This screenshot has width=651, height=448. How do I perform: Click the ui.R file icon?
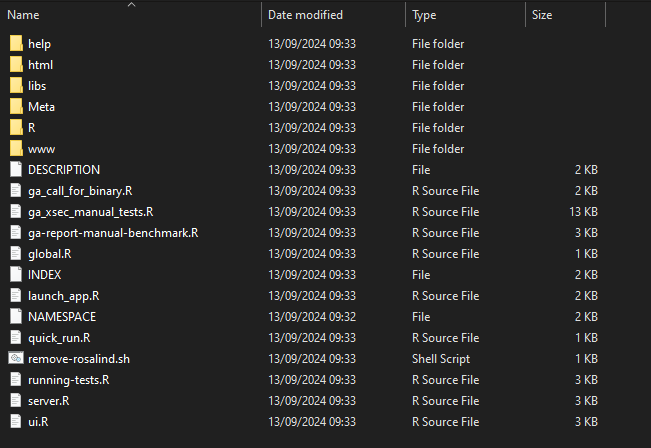15,422
